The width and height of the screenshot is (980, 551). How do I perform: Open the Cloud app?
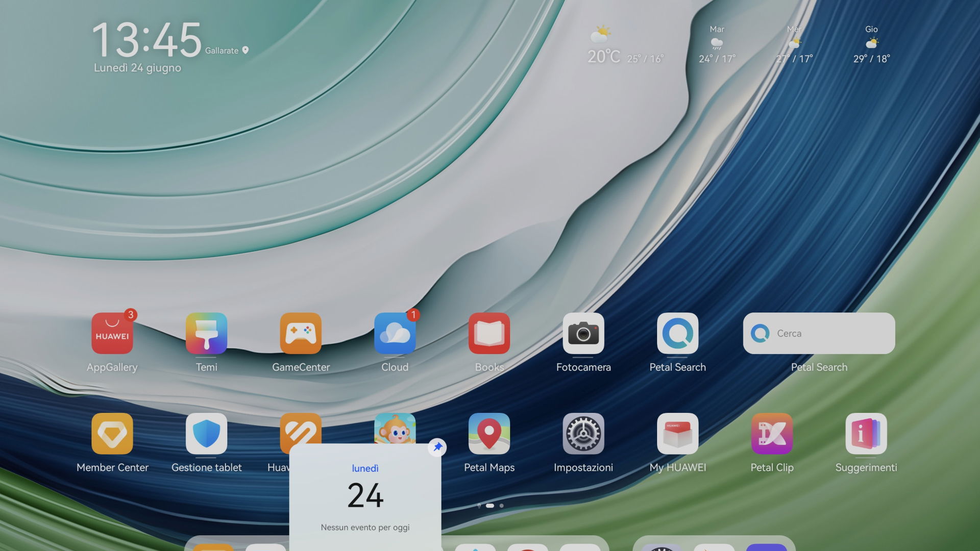395,333
